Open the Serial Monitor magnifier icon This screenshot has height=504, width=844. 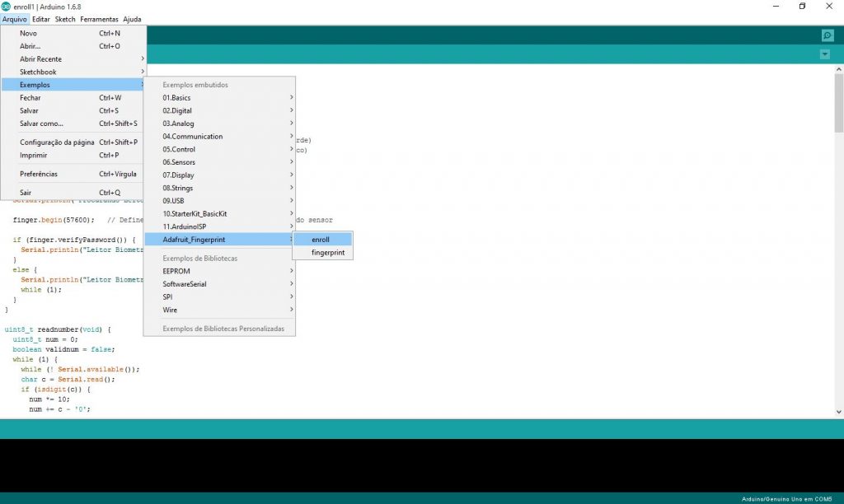point(828,35)
